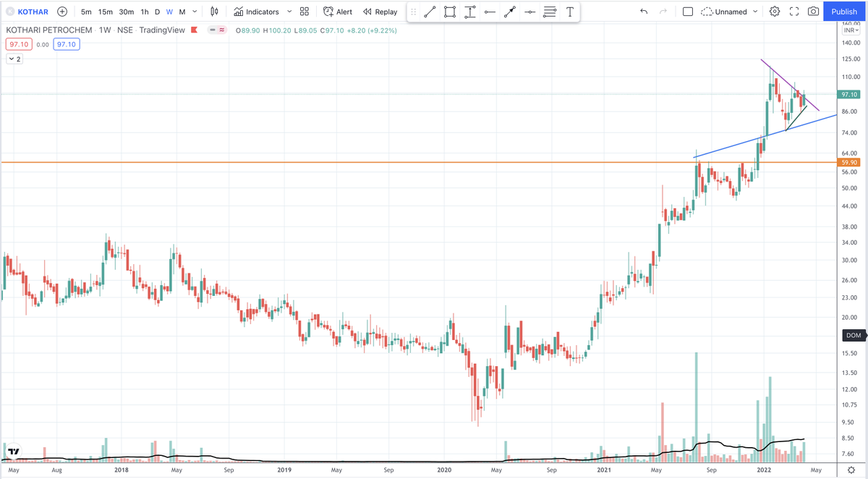The image size is (868, 479).
Task: Select the 15m timeframe
Action: 106,12
